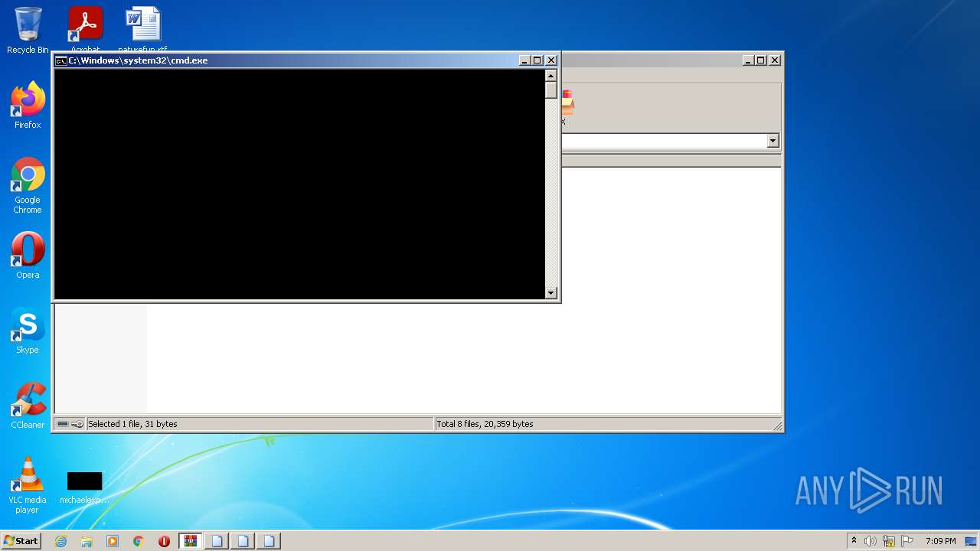Launch Internet Explorer from the taskbar
This screenshot has width=980, height=551.
pyautogui.click(x=60, y=541)
